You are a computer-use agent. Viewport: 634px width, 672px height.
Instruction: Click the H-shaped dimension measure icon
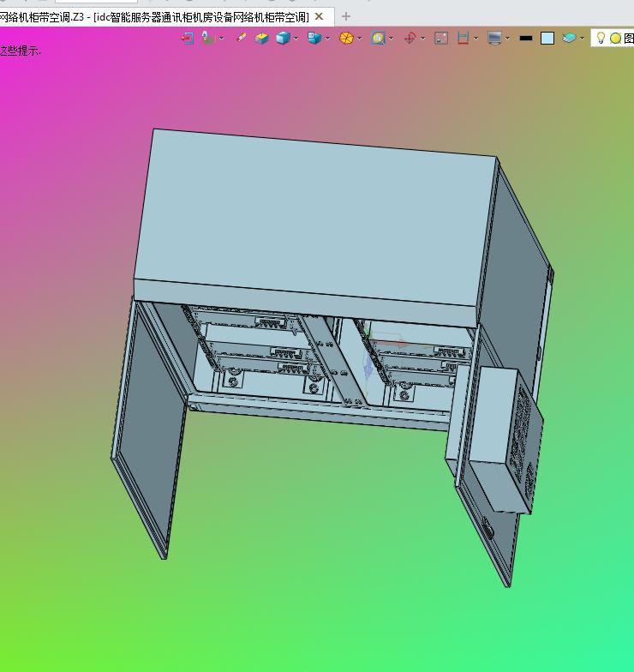(x=463, y=38)
